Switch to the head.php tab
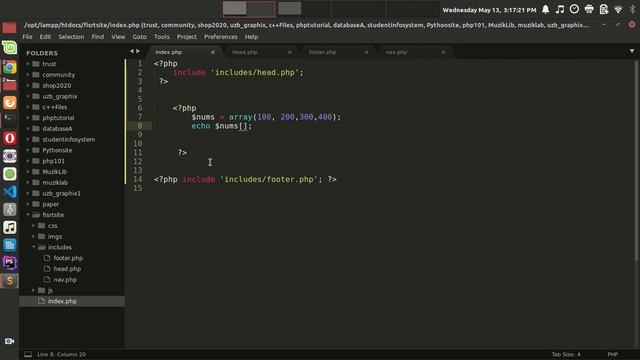Viewport: 640px width, 360px height. coord(245,52)
